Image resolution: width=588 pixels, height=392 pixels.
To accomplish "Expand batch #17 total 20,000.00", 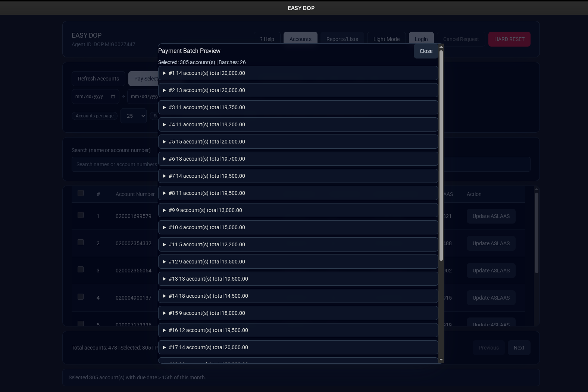I will click(298, 347).
